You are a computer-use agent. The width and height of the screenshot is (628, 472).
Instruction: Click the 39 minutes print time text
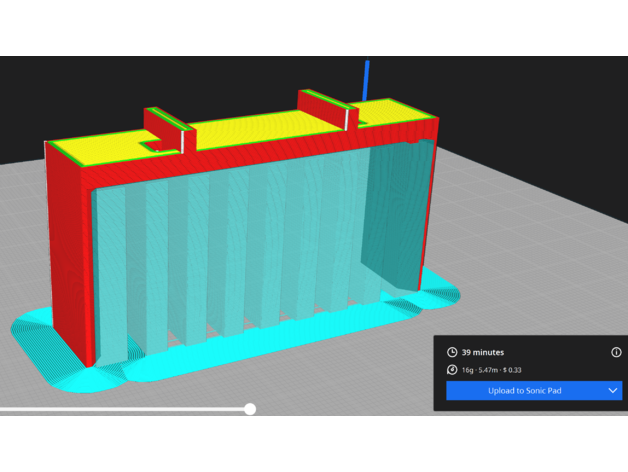(x=483, y=352)
